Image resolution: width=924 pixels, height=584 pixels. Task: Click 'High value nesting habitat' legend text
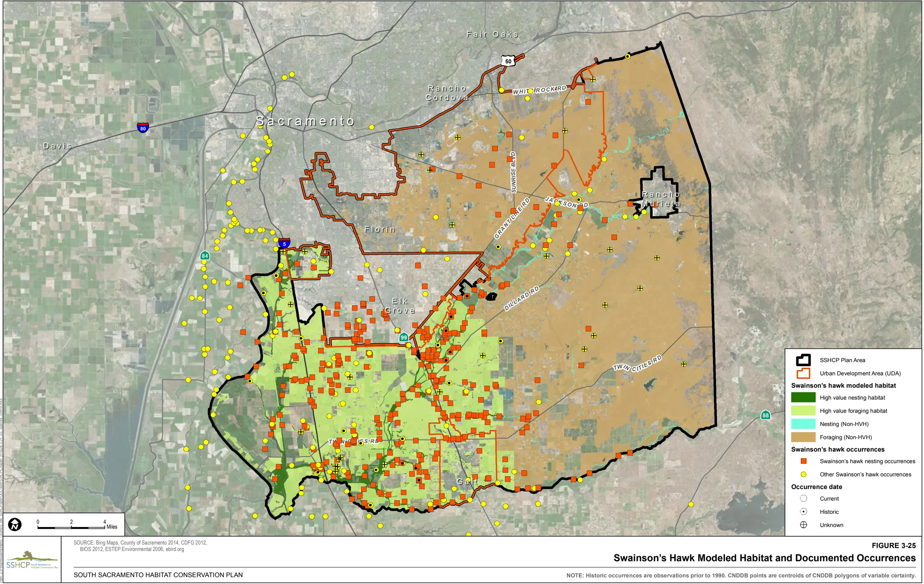852,398
